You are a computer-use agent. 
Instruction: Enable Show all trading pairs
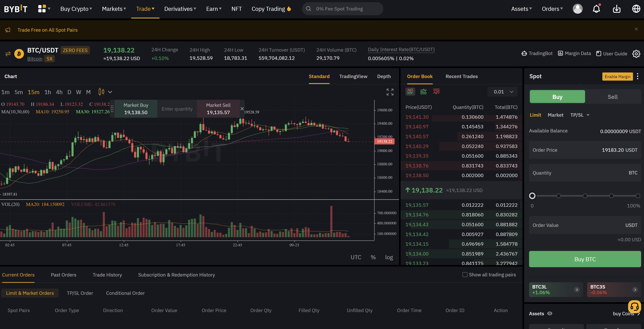tap(465, 274)
